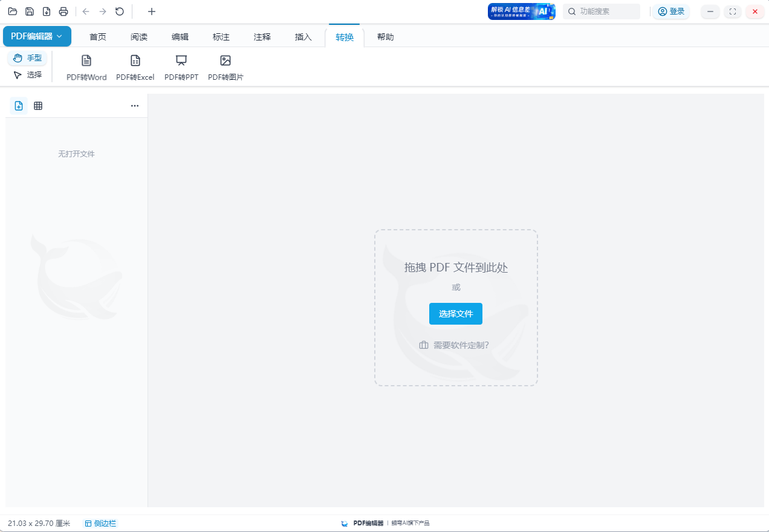Switch to grid thumbnail view in sidebar
The width and height of the screenshot is (769, 532).
[x=38, y=106]
